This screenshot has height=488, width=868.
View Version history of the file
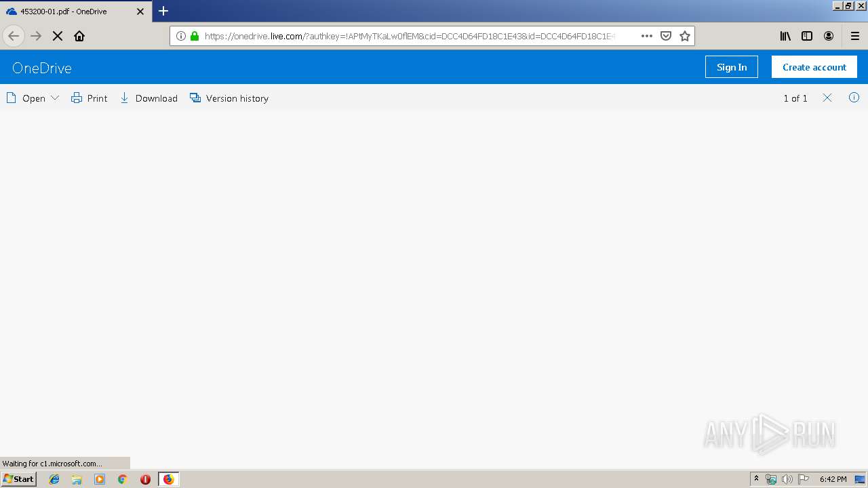229,98
